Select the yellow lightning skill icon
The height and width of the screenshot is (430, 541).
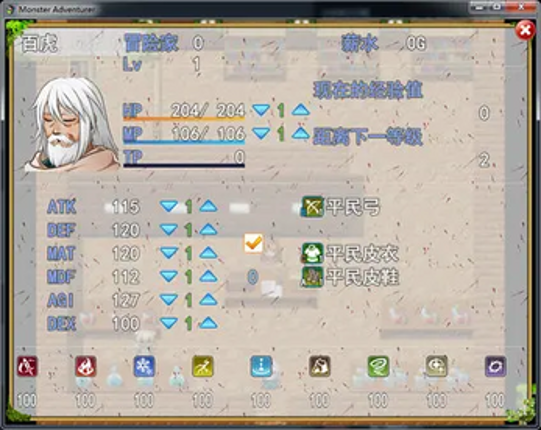(x=203, y=367)
